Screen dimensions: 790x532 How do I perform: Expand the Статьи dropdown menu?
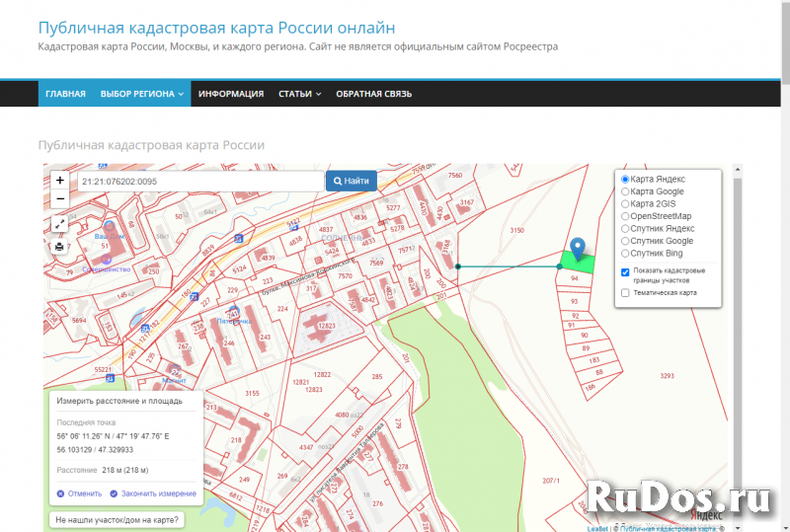(x=300, y=94)
